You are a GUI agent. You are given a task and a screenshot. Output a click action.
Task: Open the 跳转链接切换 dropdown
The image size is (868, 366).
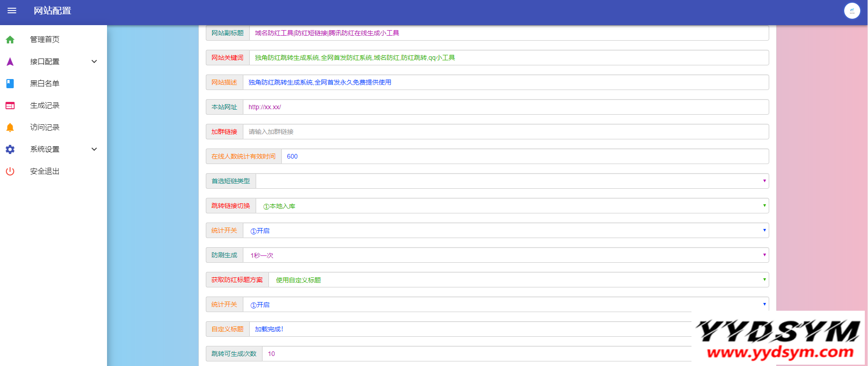[x=512, y=206]
